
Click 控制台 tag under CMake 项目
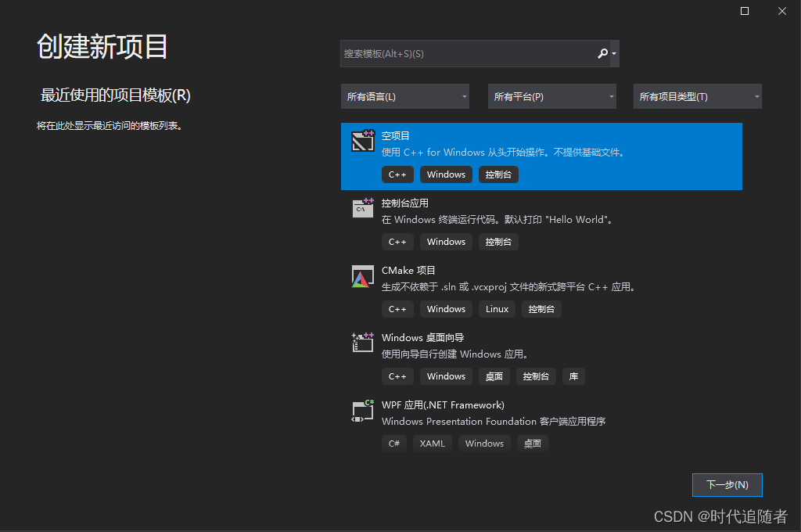[541, 309]
